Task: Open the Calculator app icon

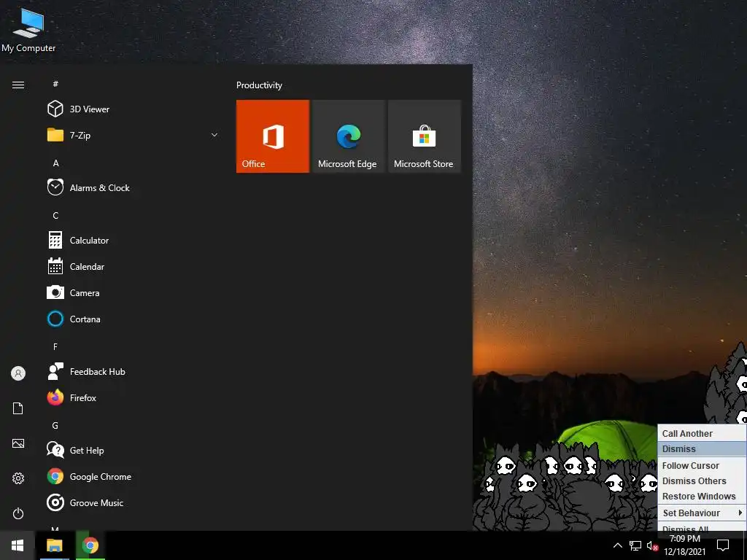Action: pyautogui.click(x=55, y=240)
